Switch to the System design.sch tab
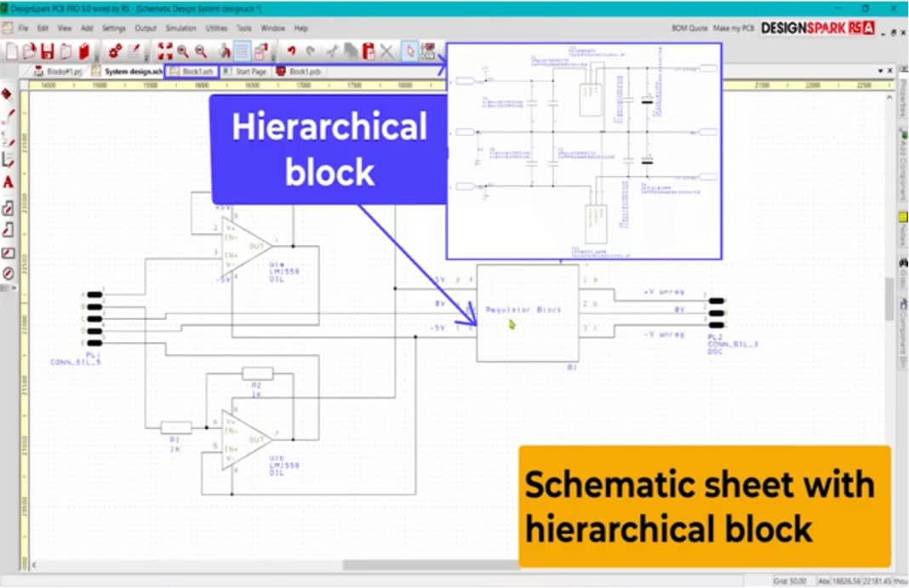The image size is (909, 588). 127,71
